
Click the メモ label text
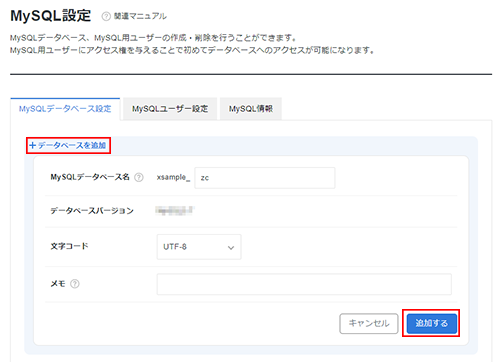58,284
